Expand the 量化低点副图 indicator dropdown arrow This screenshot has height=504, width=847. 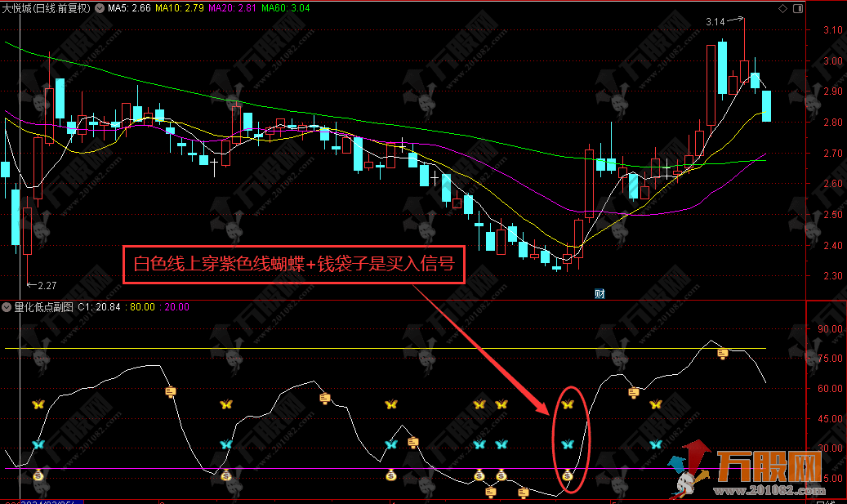click(x=7, y=307)
